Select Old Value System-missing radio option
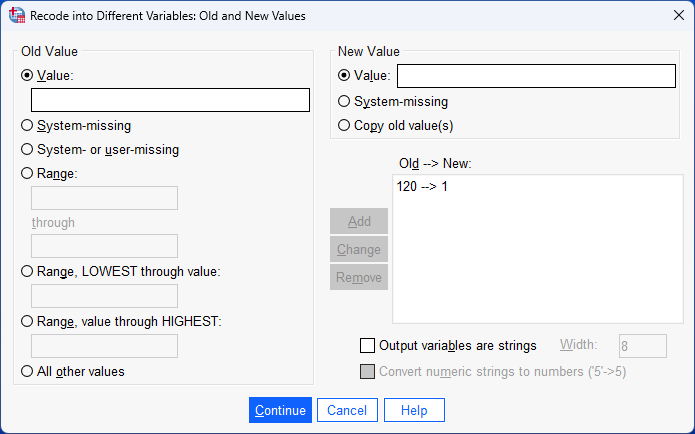 click(x=28, y=126)
